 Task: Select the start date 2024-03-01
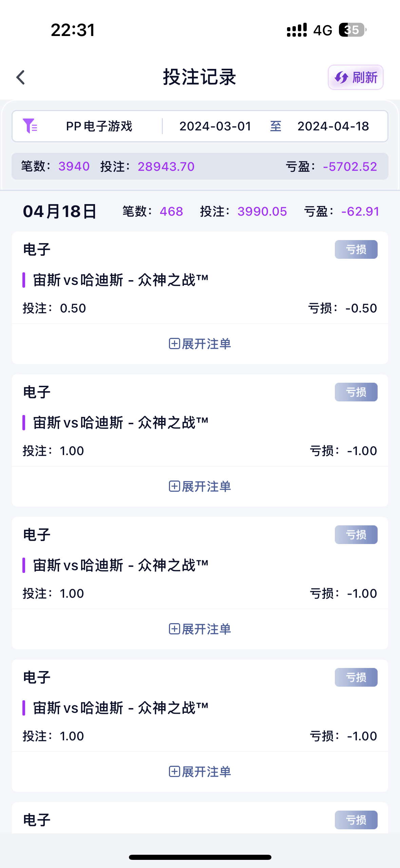(215, 126)
